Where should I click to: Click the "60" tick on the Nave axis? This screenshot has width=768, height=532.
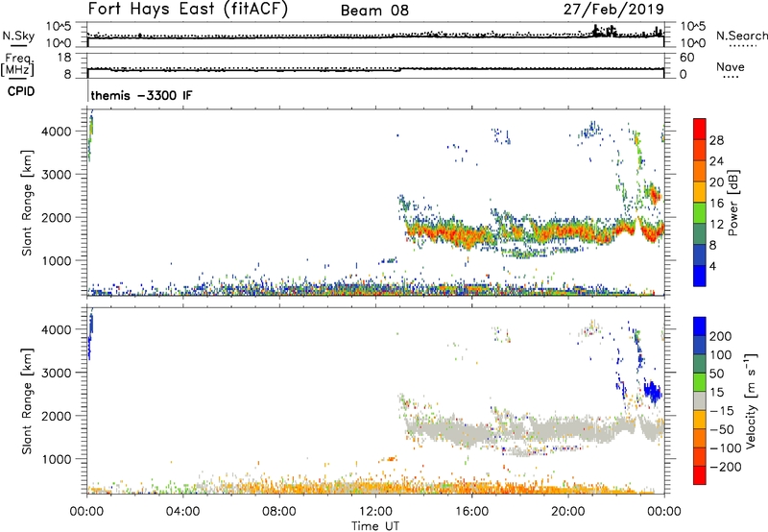[x=686, y=58]
